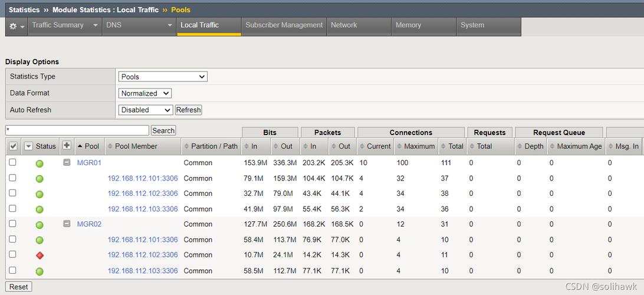This screenshot has width=644, height=295.
Task: Click the settings gear icon in tab bar
Action: click(x=13, y=27)
